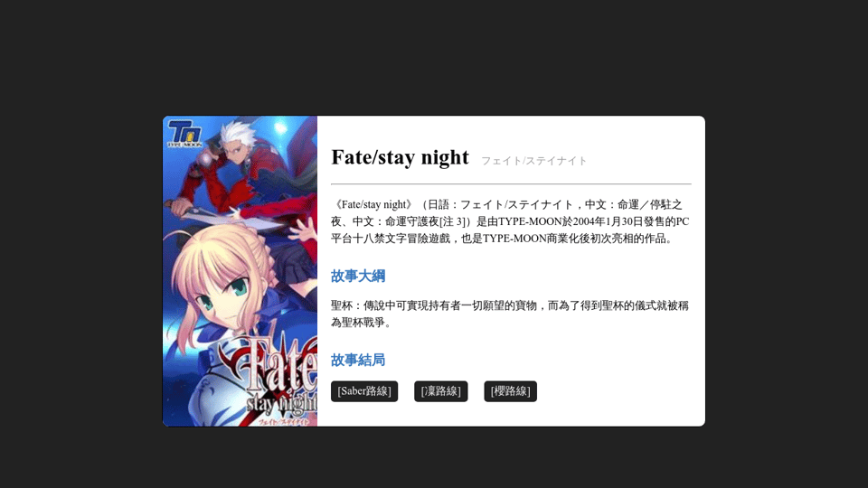Click the TYPE-MOON logo on the cover
Image resolution: width=868 pixels, height=488 pixels.
point(184,134)
